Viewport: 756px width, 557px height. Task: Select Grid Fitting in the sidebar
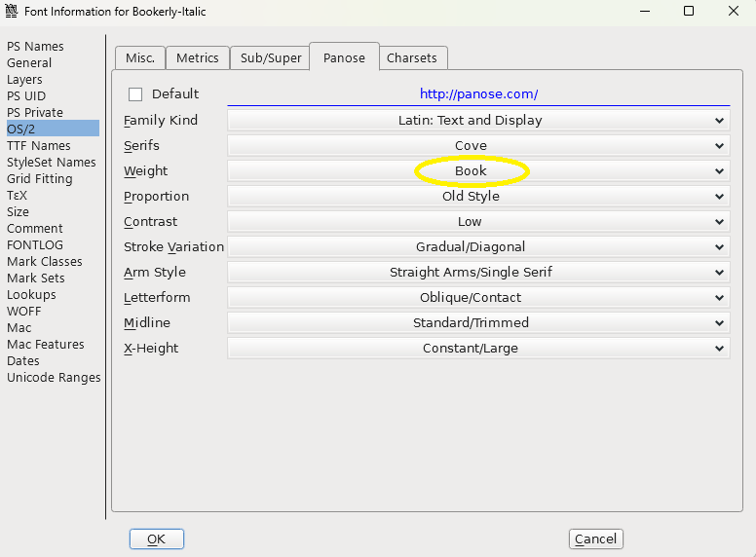click(x=40, y=179)
